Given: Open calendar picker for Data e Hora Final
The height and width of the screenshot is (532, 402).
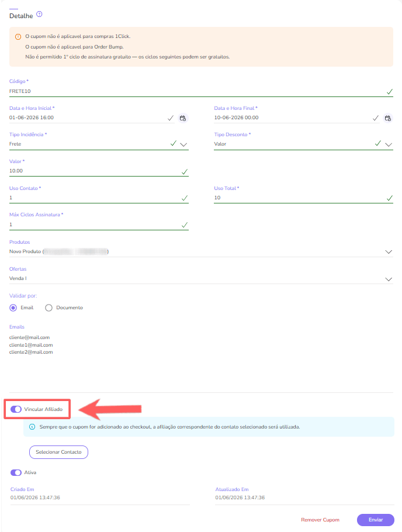Looking at the screenshot, I should [388, 118].
